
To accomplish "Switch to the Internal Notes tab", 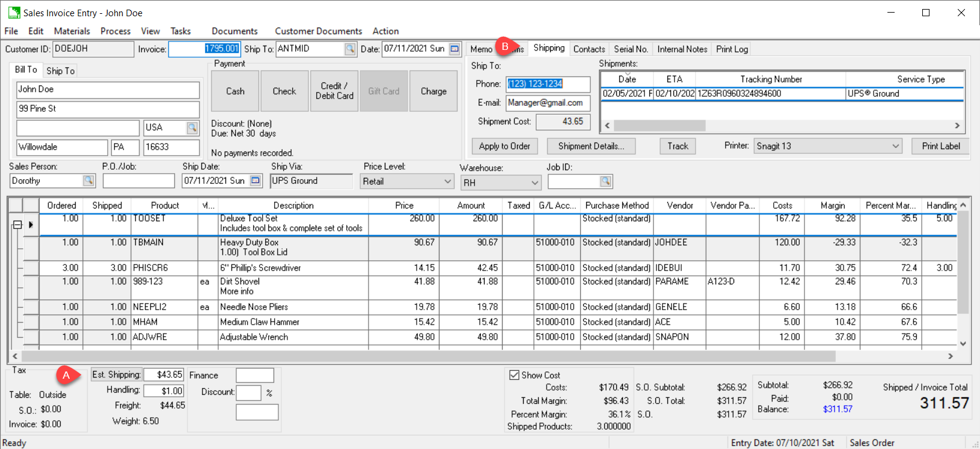I will coord(682,49).
